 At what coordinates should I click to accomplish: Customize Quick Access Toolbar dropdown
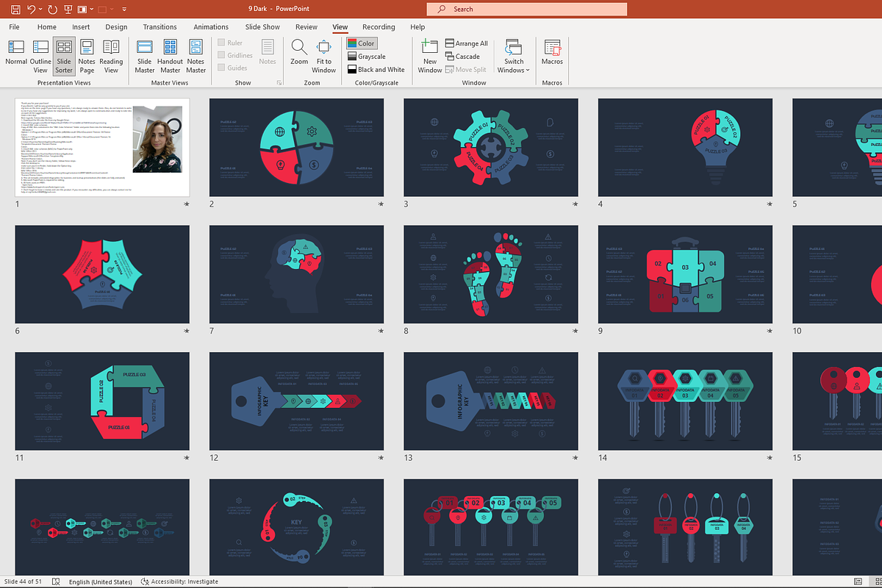pyautogui.click(x=123, y=10)
